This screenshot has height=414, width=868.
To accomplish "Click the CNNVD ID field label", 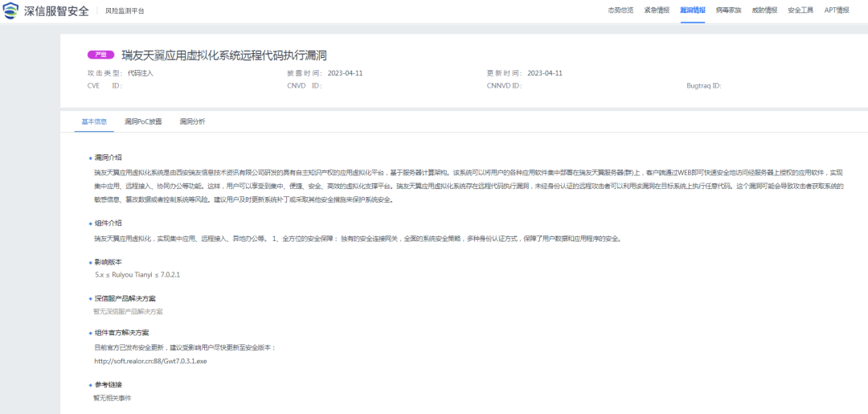I will coord(504,86).
